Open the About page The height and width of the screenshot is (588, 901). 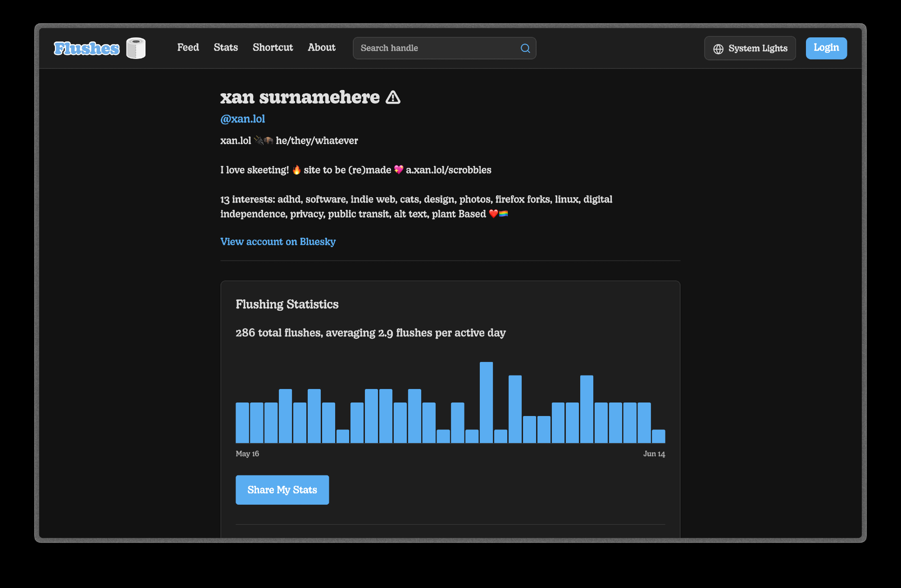click(x=321, y=47)
